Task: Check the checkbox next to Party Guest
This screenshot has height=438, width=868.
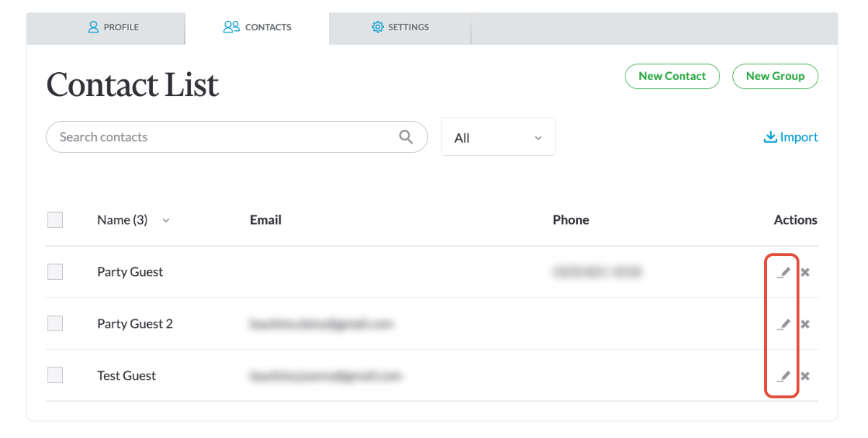Action: (x=55, y=271)
